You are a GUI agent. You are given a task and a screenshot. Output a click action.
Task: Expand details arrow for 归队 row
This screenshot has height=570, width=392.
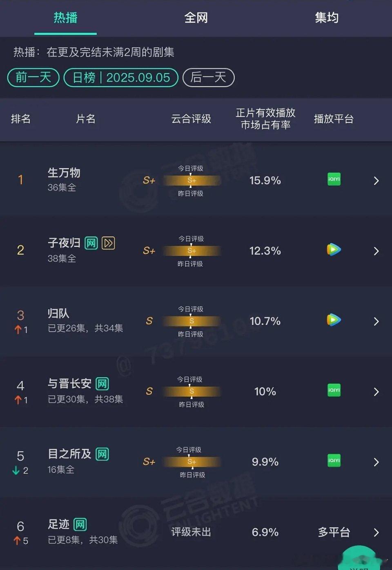[376, 321]
